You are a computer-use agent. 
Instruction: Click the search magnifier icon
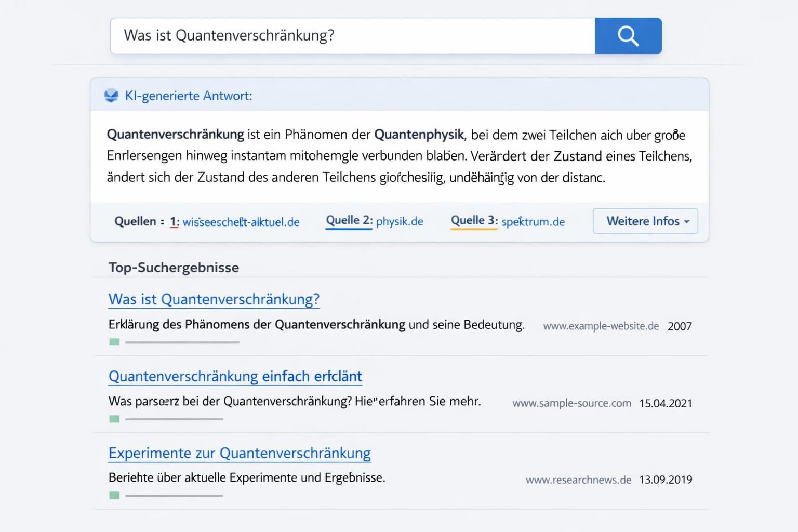[628, 35]
